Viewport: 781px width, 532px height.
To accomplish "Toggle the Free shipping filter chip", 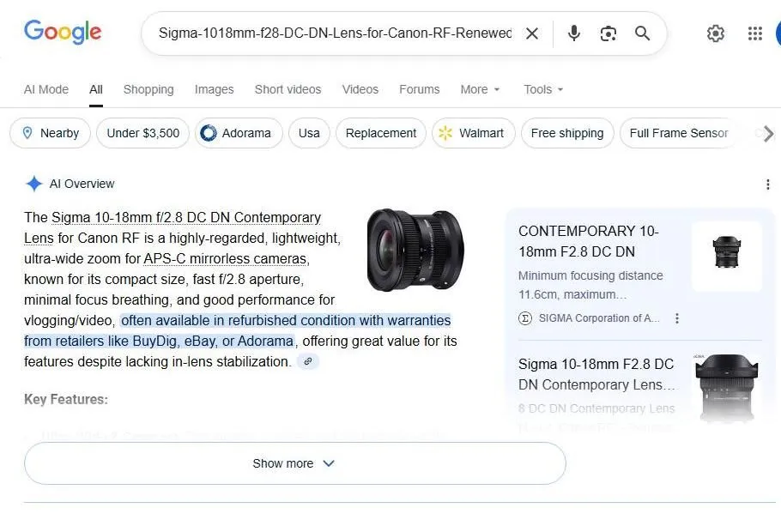I will tap(566, 133).
